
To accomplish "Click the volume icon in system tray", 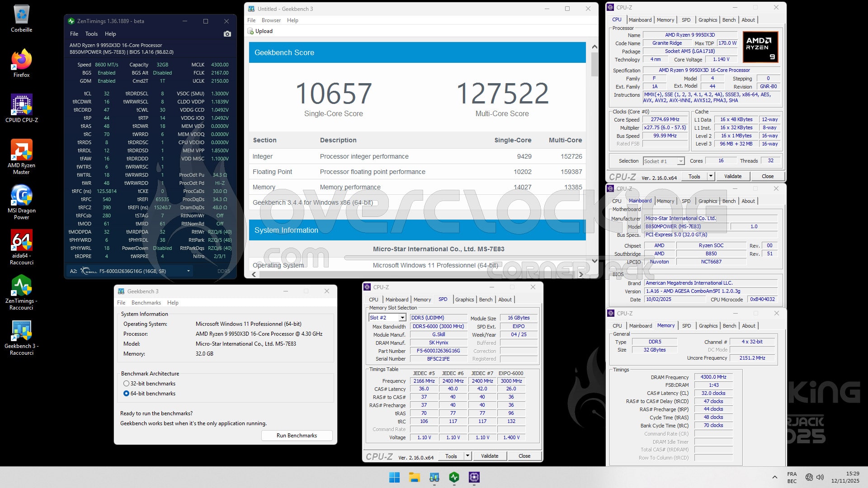I will (x=820, y=477).
